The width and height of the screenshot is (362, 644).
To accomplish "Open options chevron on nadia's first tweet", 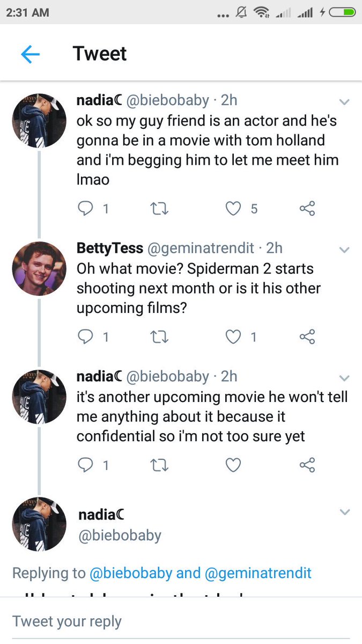I will pos(344,101).
